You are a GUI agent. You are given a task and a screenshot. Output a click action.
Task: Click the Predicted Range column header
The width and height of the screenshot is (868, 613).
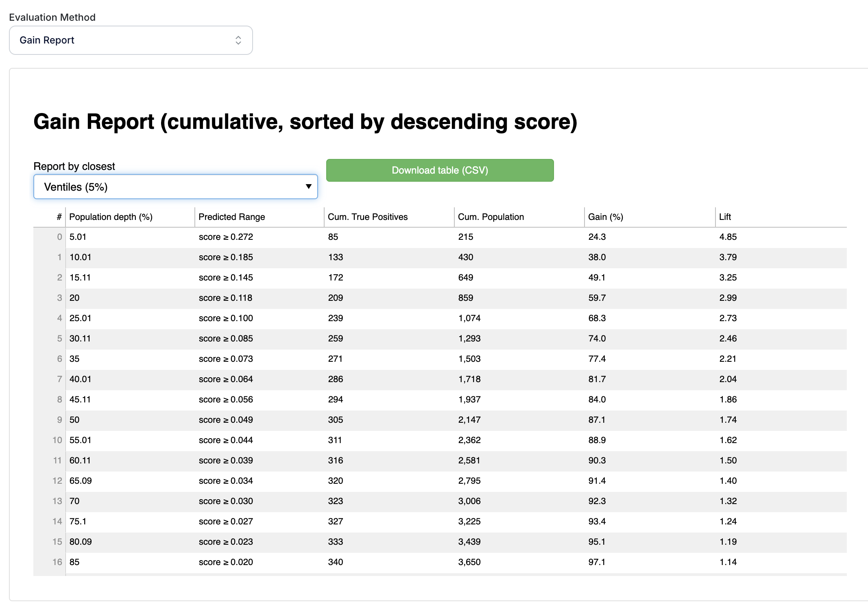[232, 217]
